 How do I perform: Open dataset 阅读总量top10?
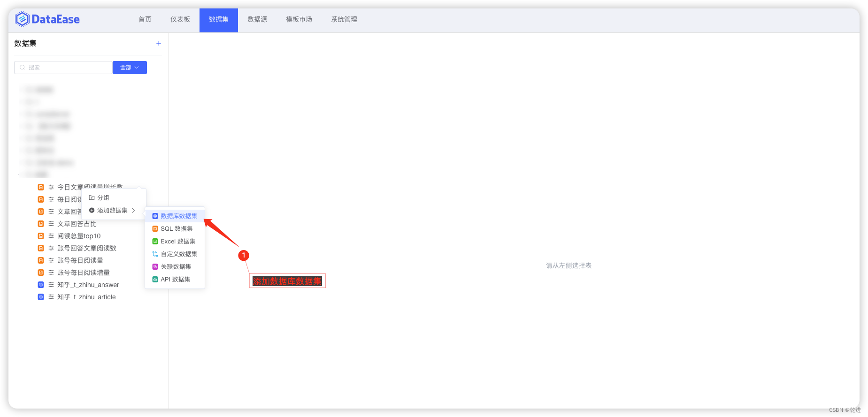79,236
